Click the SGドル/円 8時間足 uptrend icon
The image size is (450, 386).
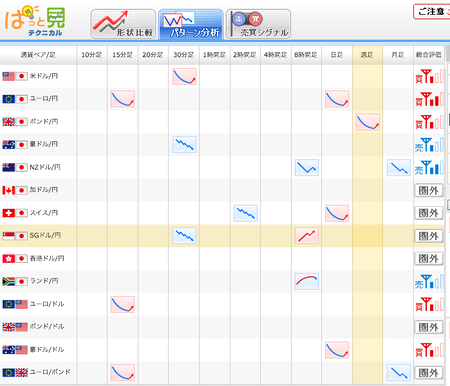pos(307,236)
